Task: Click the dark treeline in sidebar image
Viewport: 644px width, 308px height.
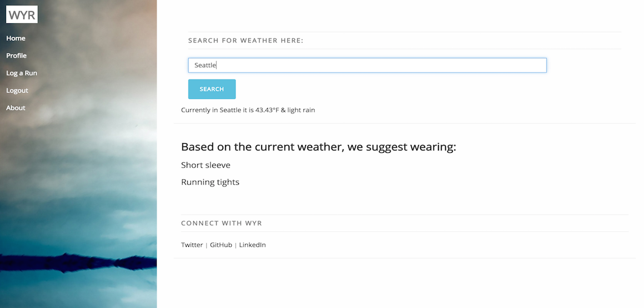Action: [78, 262]
